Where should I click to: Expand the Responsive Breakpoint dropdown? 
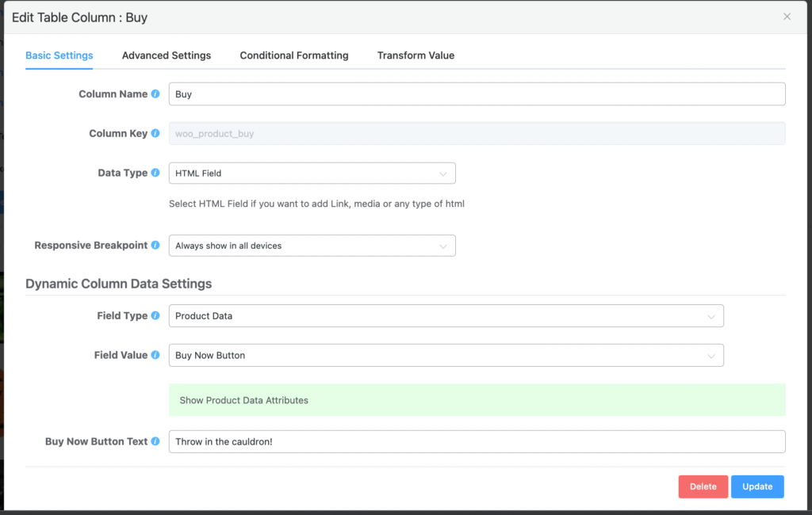312,246
